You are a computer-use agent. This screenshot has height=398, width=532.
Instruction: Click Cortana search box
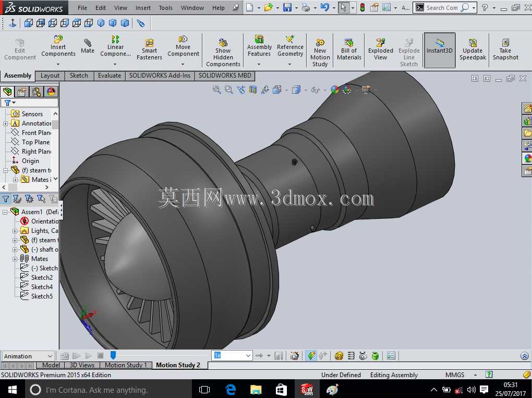108,390
